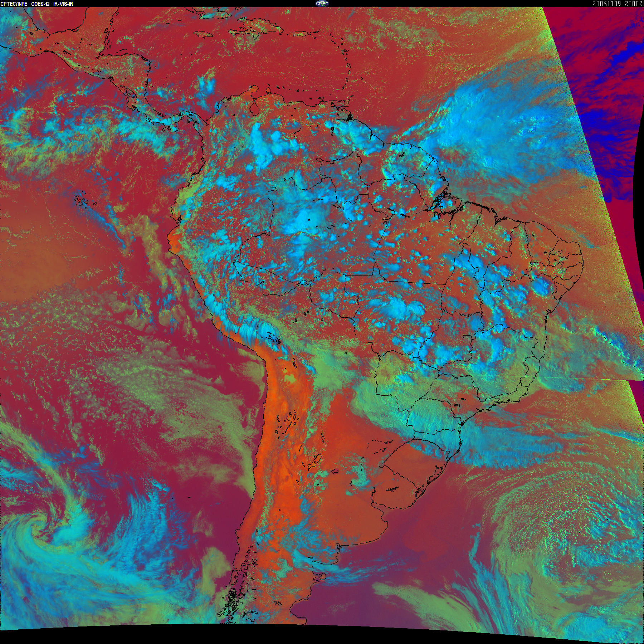Screen dimensions: 644x644
Task: Click the "IR-VIS-IR" channel label
Action: (x=63, y=4)
